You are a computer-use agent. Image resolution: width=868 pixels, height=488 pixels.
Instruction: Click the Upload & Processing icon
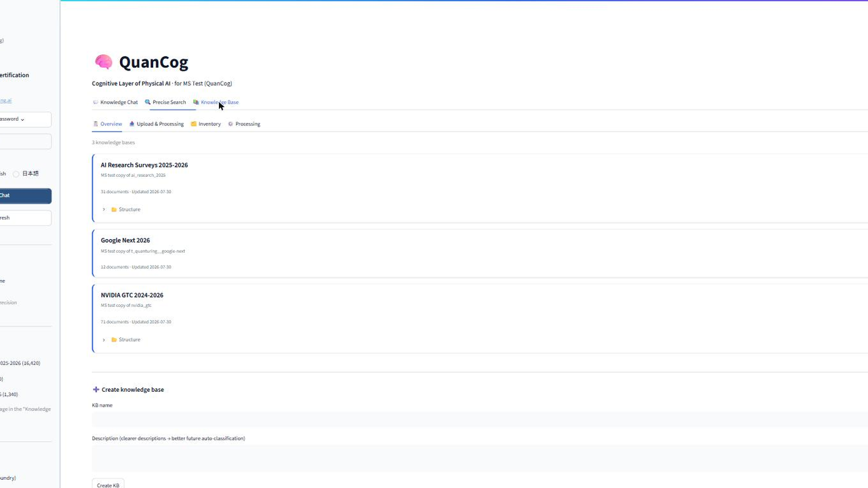[x=132, y=124]
